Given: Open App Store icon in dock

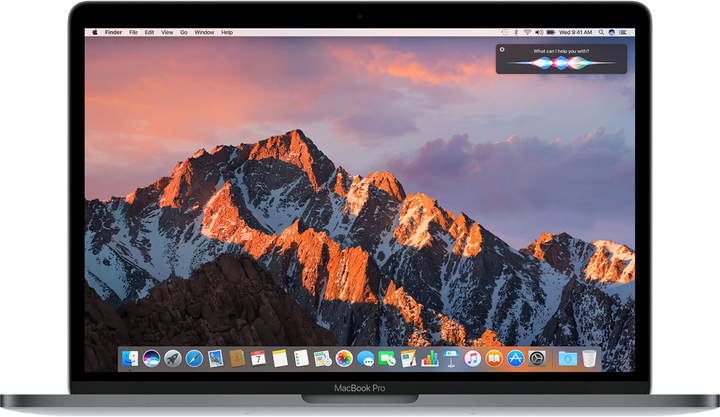Looking at the screenshot, I should (515, 359).
